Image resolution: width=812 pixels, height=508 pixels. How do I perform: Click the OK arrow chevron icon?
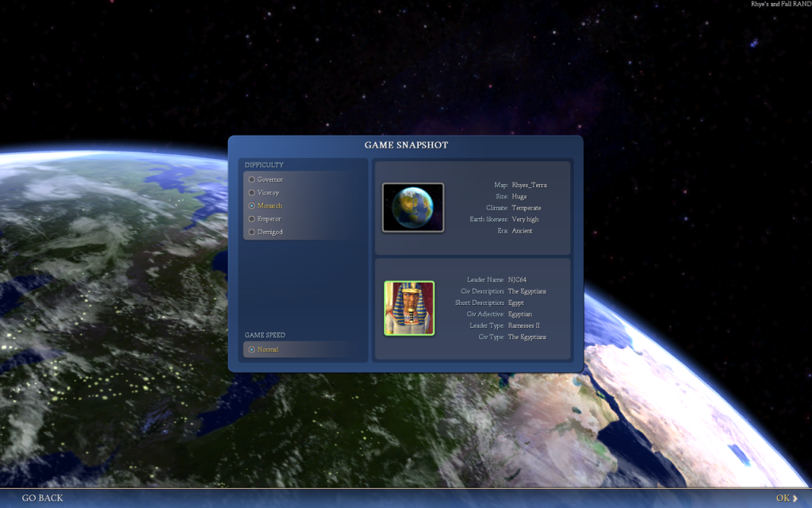click(795, 498)
